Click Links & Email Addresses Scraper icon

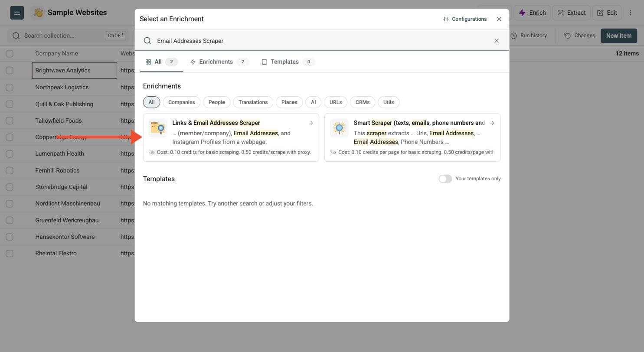(157, 128)
